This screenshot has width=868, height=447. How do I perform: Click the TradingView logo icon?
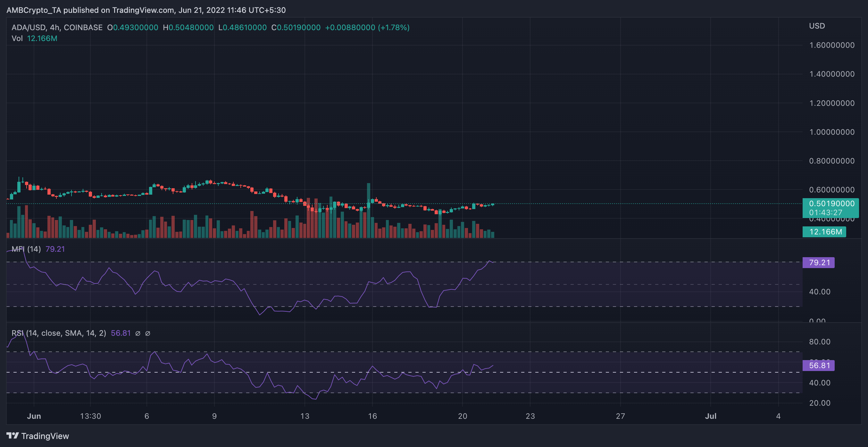[13, 435]
